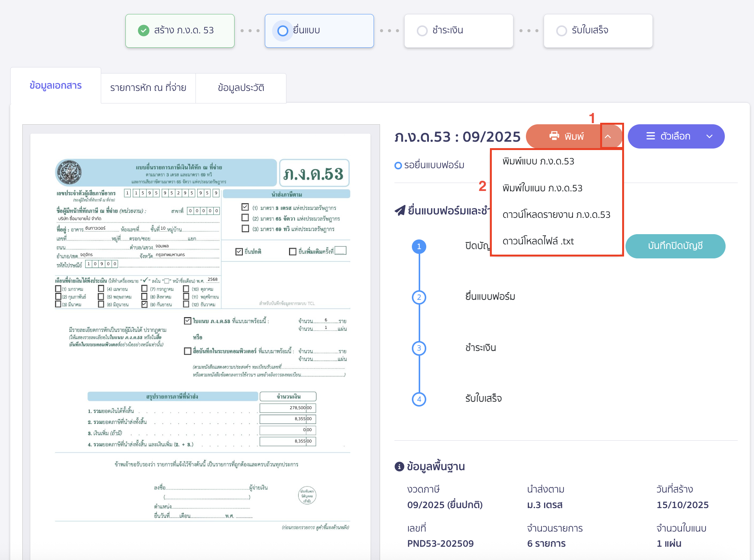Click the info icon next to ข้อมูลพื้นฐาน
This screenshot has width=754, height=560.
[399, 467]
